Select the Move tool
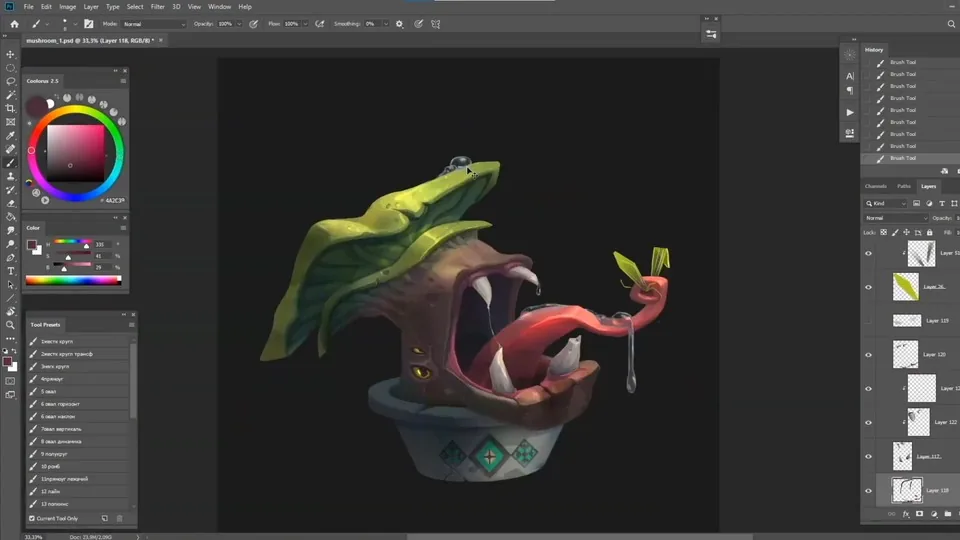Screen dimensions: 960x540 (10, 54)
